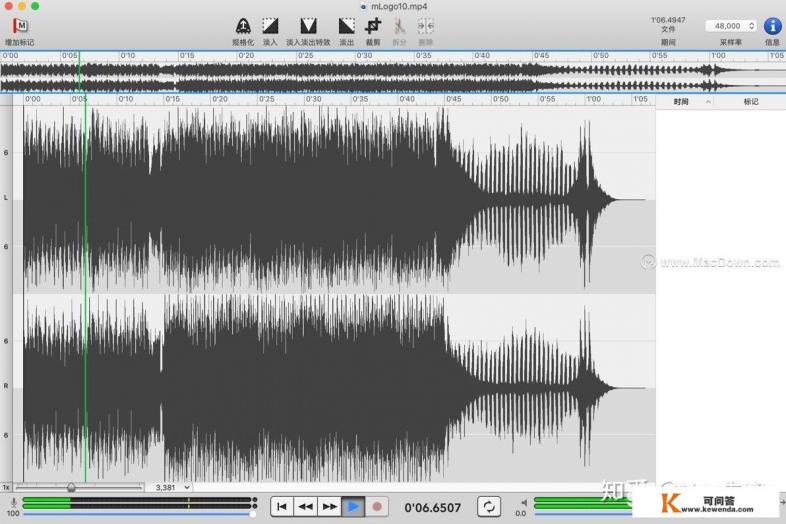Click the 1'06.4947 file duration text
The height and width of the screenshot is (524, 786).
point(668,20)
